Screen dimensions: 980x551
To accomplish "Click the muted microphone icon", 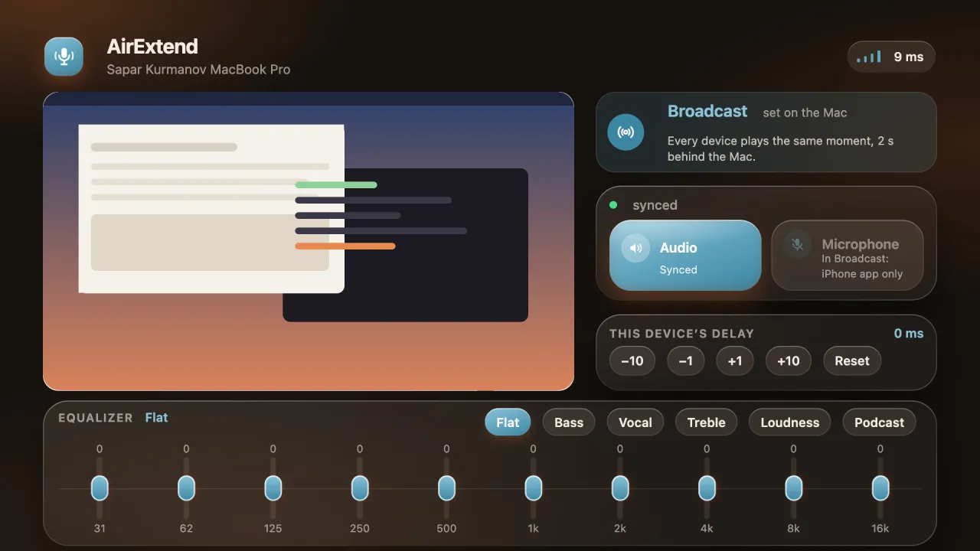I will tap(797, 244).
